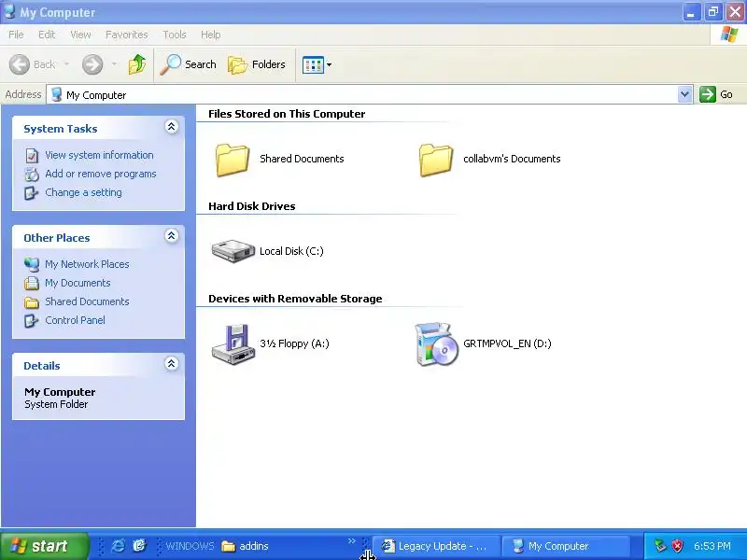This screenshot has height=560, width=747.
Task: Select the Local Disk (C:) drive icon
Action: tap(233, 251)
